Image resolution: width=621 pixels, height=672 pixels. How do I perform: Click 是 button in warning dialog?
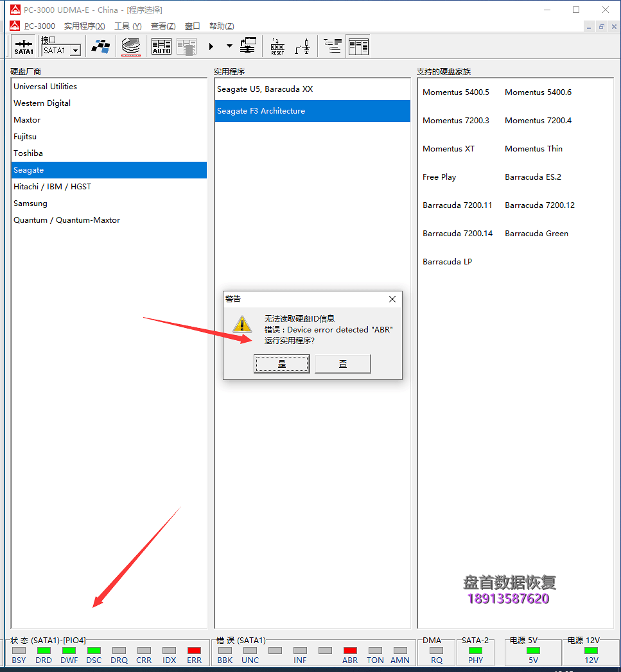point(282,364)
